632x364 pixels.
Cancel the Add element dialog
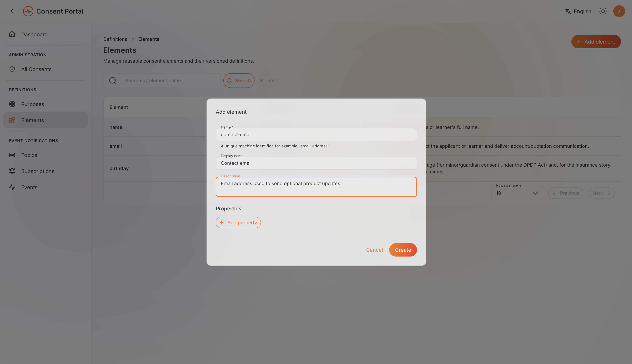374,250
